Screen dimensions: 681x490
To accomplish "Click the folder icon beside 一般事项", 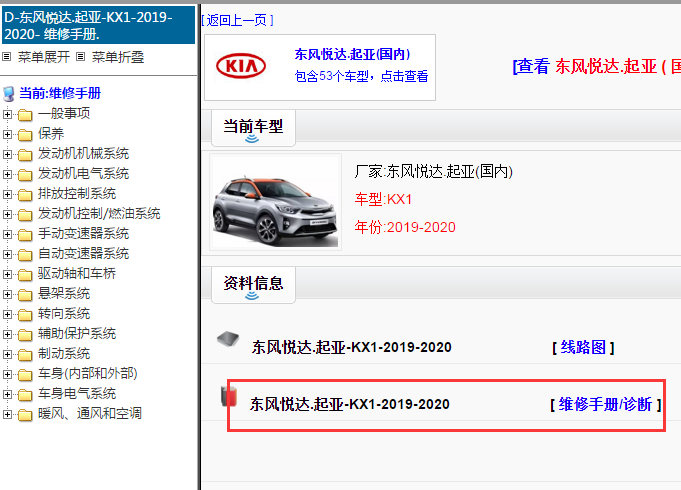I will click(x=25, y=115).
